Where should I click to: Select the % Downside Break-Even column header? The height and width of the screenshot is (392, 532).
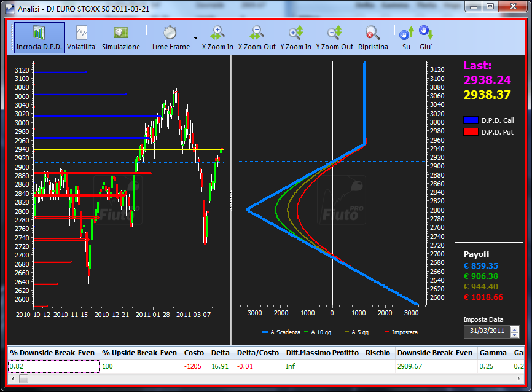pos(53,353)
